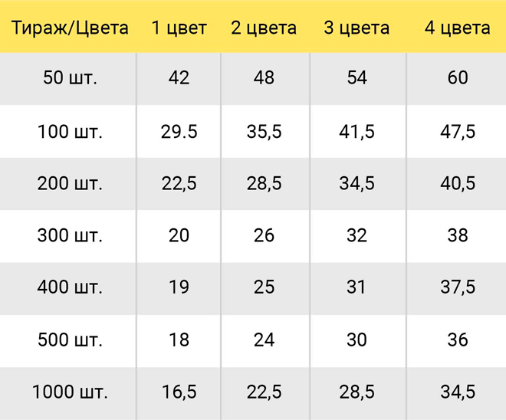
Task: Click the 41,5 price cell
Action: (356, 132)
